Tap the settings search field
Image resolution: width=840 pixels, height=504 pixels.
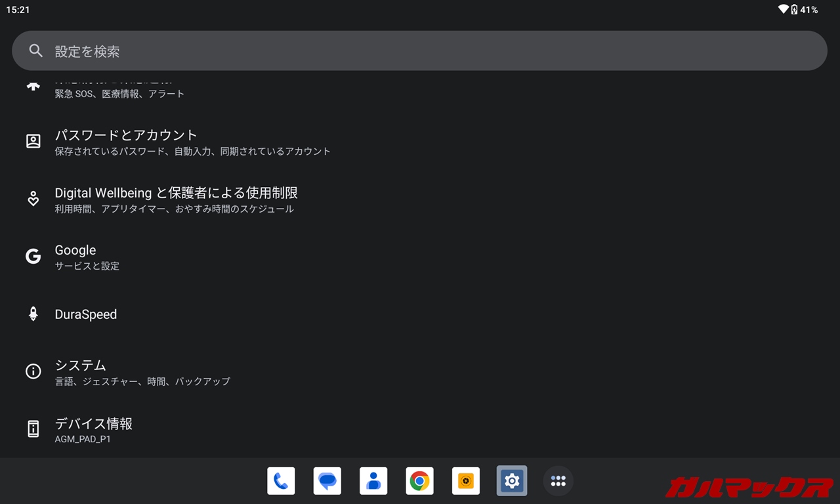point(420,51)
